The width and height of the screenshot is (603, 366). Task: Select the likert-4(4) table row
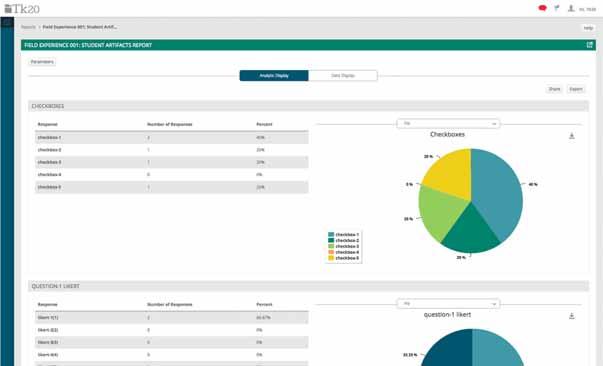pos(172,355)
